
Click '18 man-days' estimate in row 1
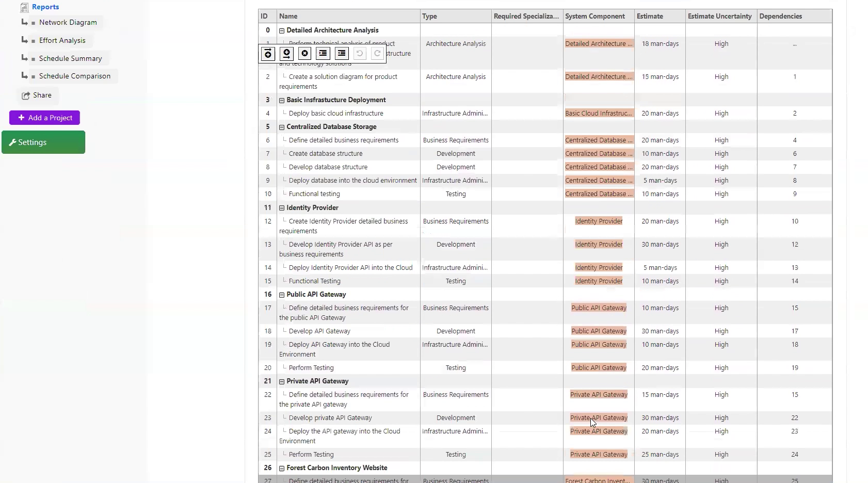pyautogui.click(x=660, y=44)
